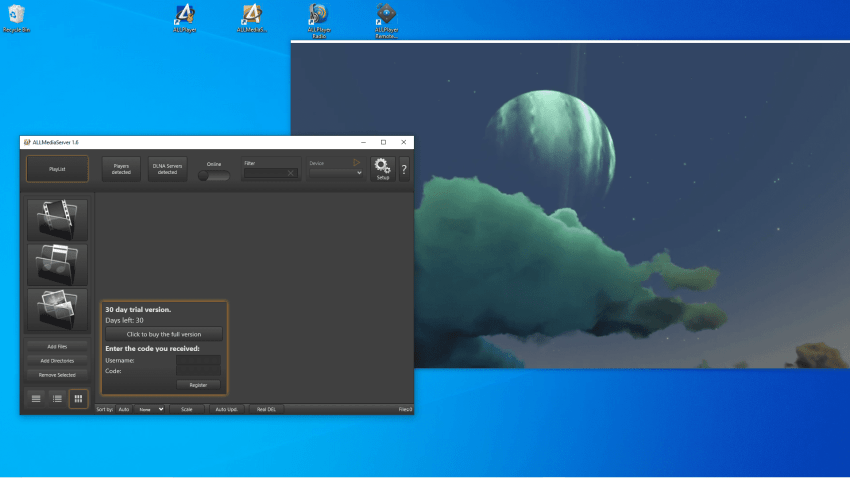Toggle Auto Upd. option
Image resolution: width=850 pixels, height=478 pixels.
click(x=227, y=410)
